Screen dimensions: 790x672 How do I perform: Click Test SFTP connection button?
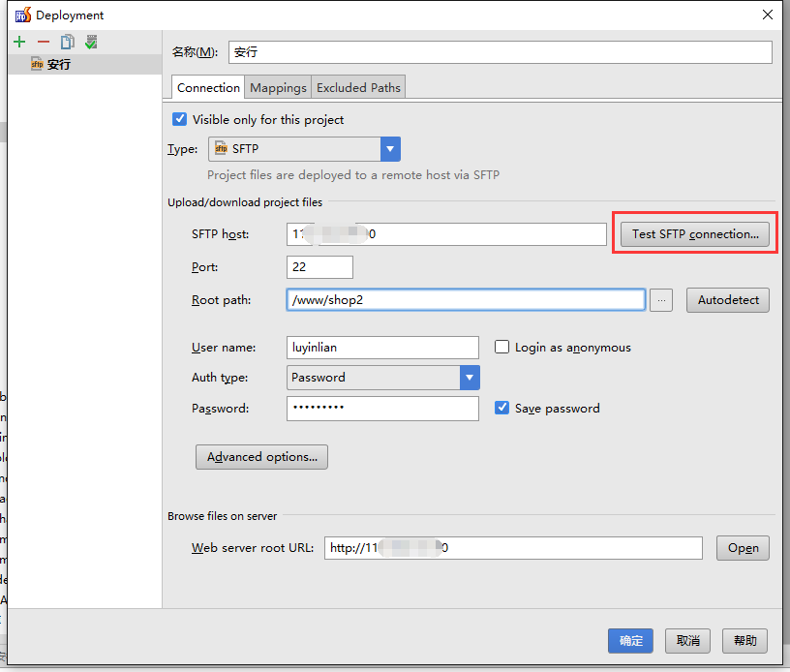[x=695, y=234]
